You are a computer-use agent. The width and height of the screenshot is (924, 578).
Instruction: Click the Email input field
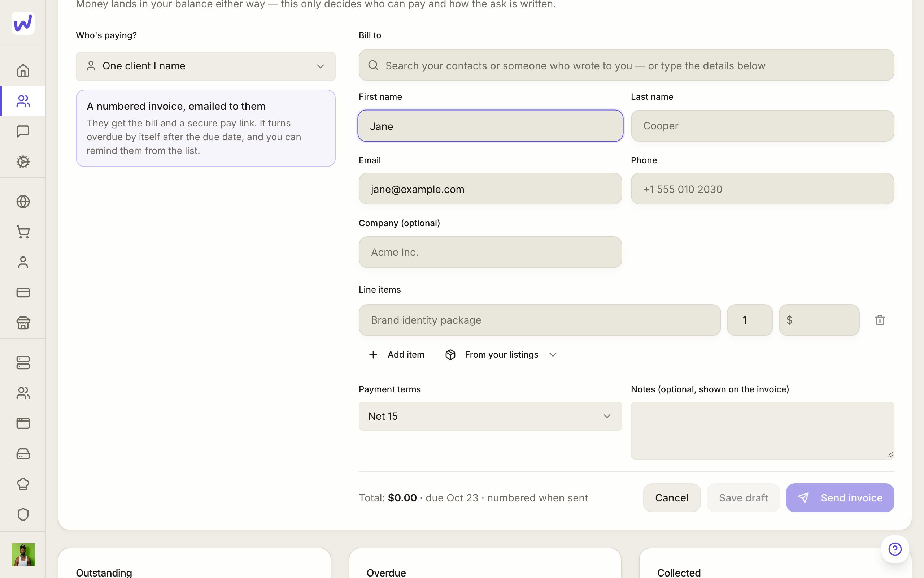(490, 189)
